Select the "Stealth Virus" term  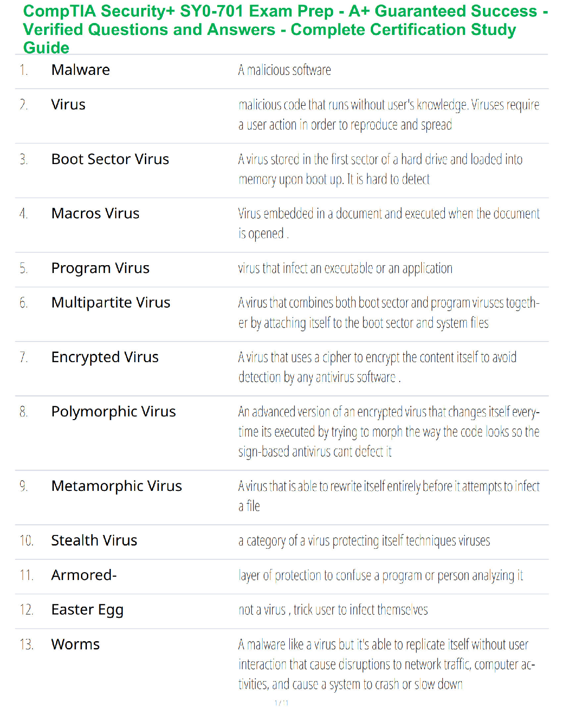[94, 540]
